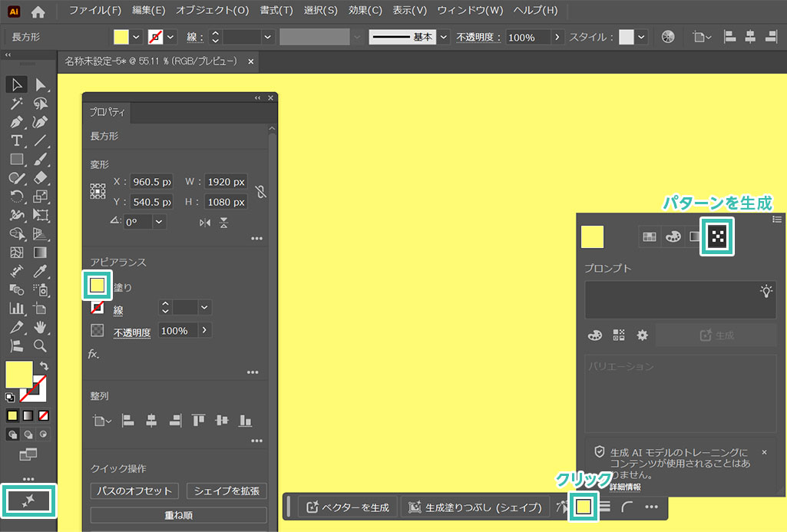Screen dimensions: 787x532
Task: Select the Hand tool in the toolbar
Action: [x=41, y=328]
